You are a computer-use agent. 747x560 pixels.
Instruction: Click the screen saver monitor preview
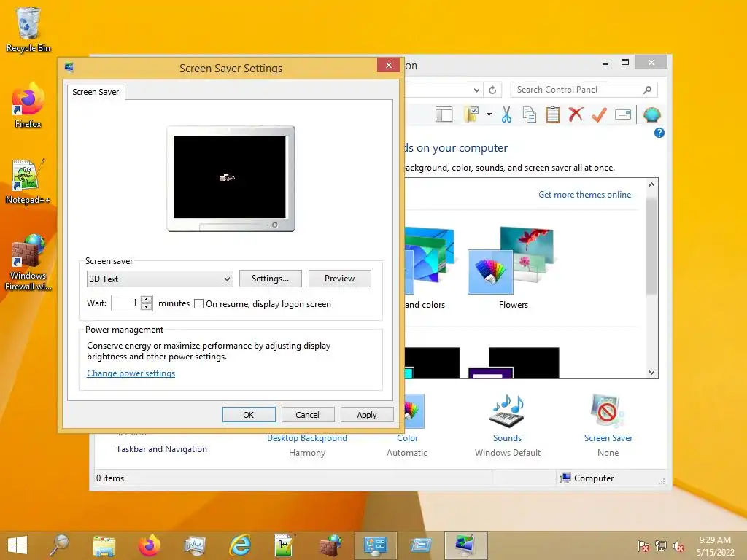231,179
